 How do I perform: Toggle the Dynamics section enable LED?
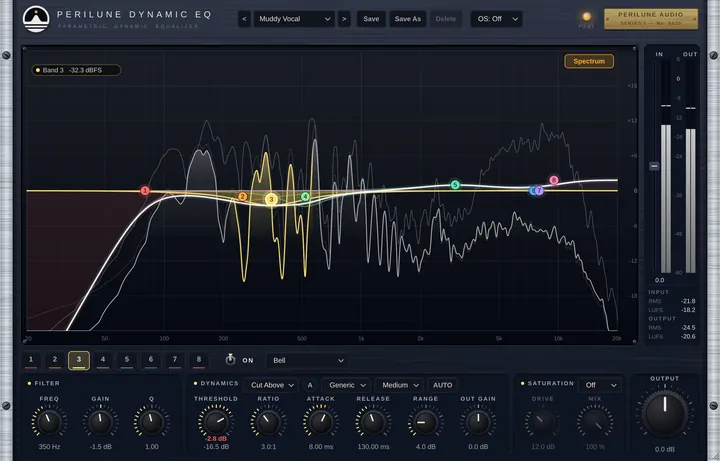[x=196, y=383]
